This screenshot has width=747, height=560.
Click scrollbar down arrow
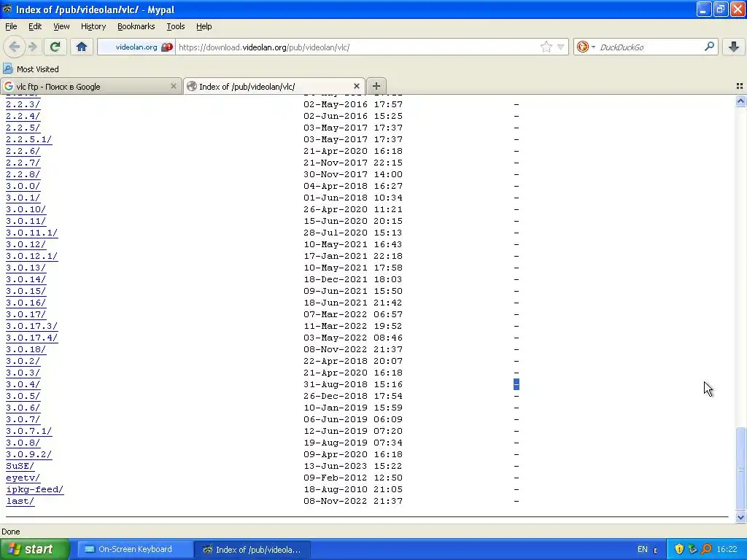[x=740, y=517]
